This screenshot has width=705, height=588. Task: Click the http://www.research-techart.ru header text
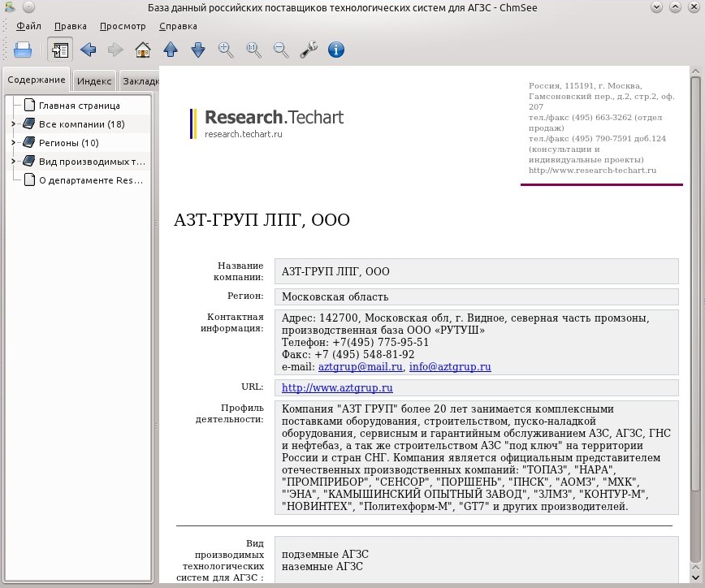[592, 171]
